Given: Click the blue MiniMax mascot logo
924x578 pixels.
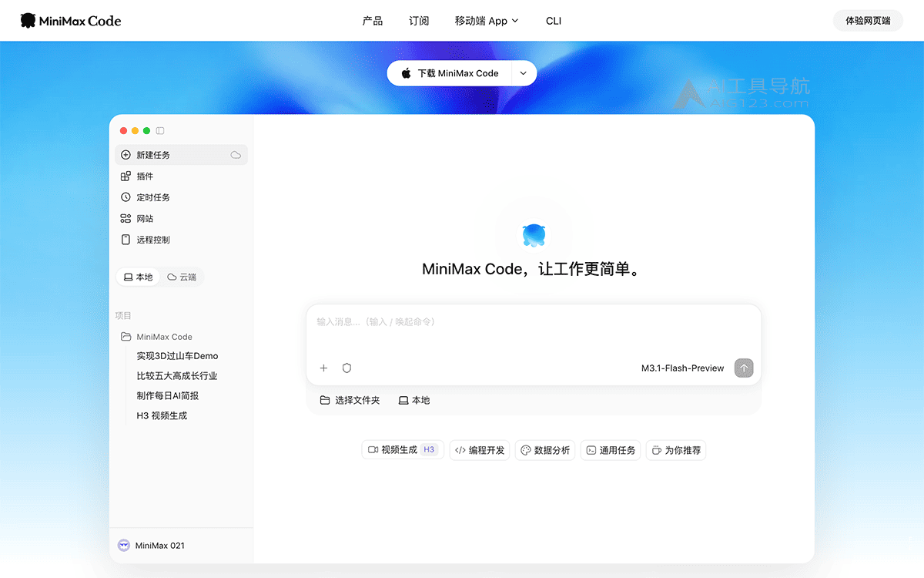Looking at the screenshot, I should coord(534,234).
